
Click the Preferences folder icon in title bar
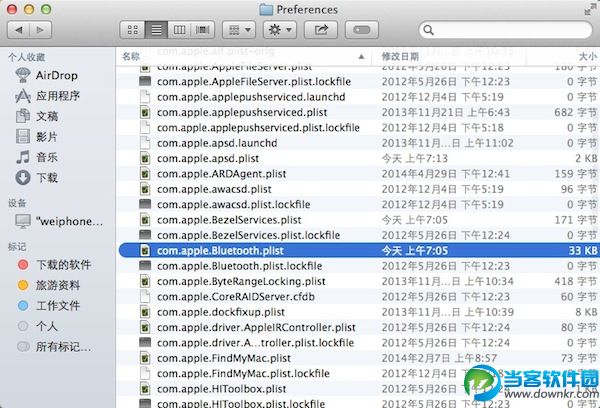266,10
